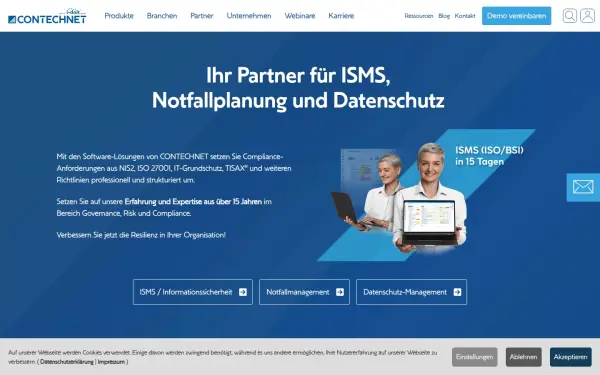Open the Ressourcen link
Image resolution: width=600 pixels, height=375 pixels.
click(x=419, y=16)
